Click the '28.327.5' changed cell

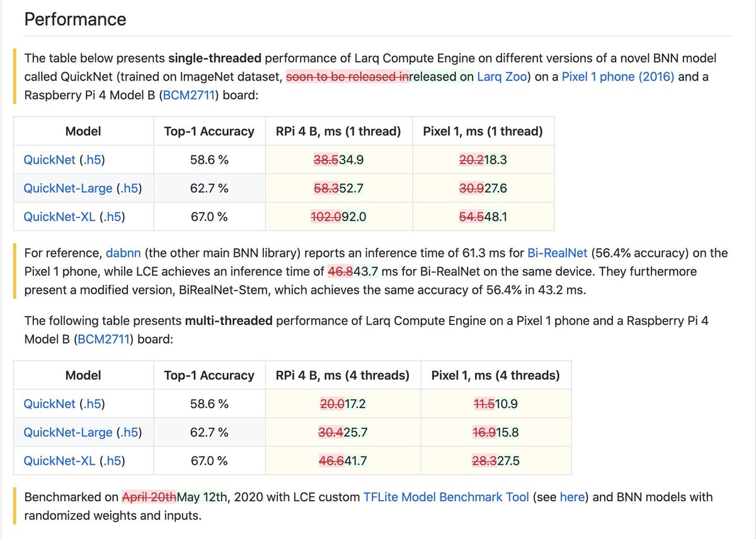click(496, 461)
